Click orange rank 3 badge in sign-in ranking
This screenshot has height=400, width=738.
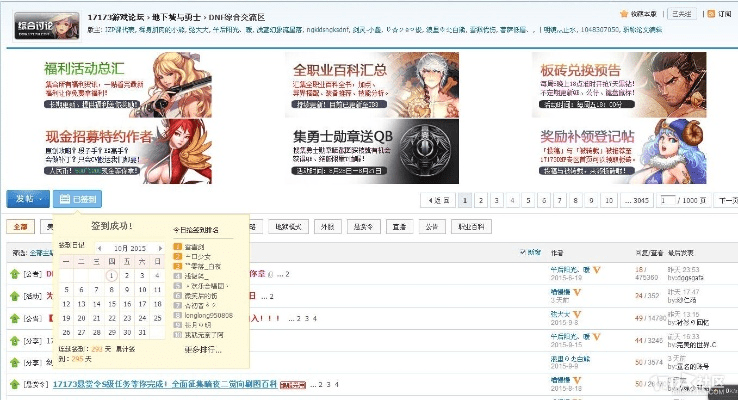[x=177, y=266]
